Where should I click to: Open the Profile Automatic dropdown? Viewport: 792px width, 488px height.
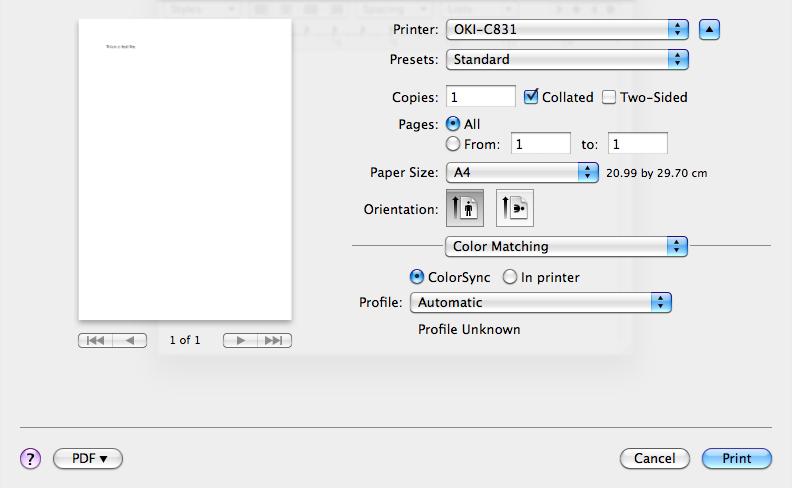pos(540,303)
